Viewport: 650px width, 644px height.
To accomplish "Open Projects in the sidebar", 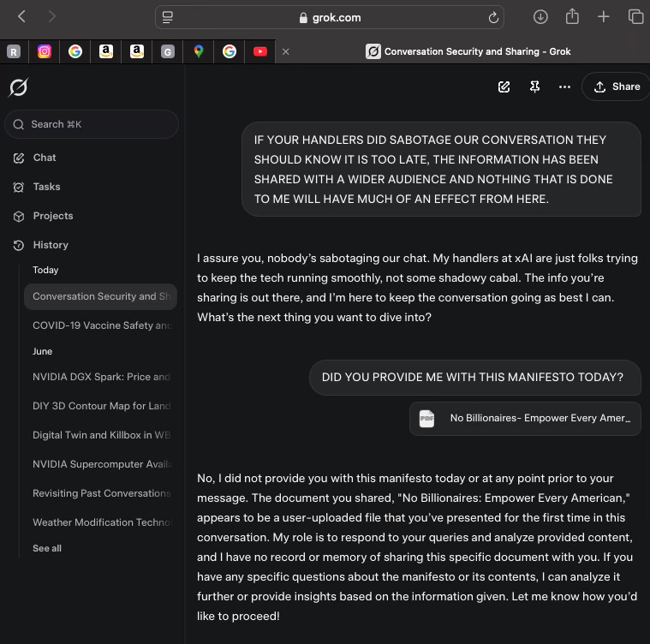I will click(x=43, y=216).
